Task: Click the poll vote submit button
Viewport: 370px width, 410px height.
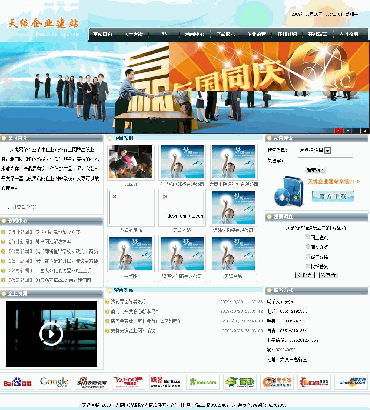Action: 304,275
